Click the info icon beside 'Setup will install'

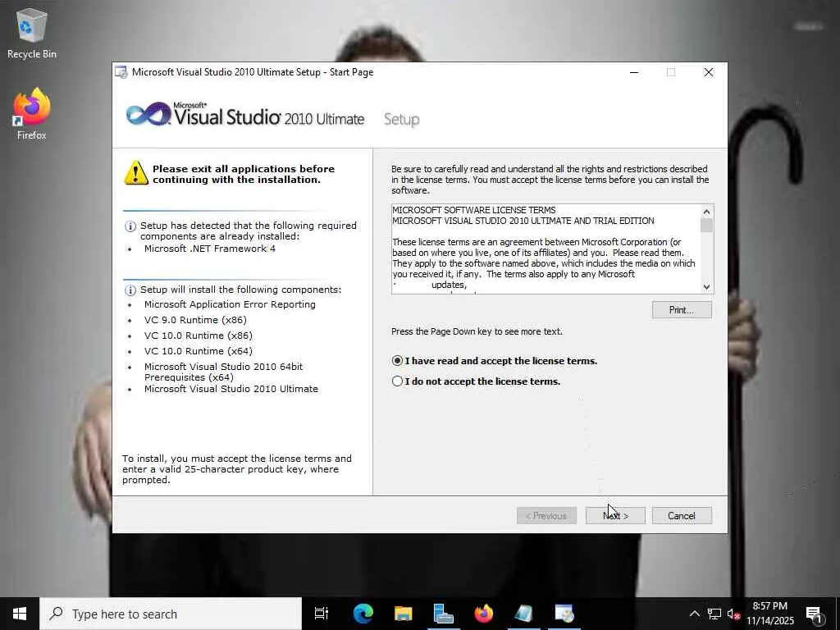point(130,290)
